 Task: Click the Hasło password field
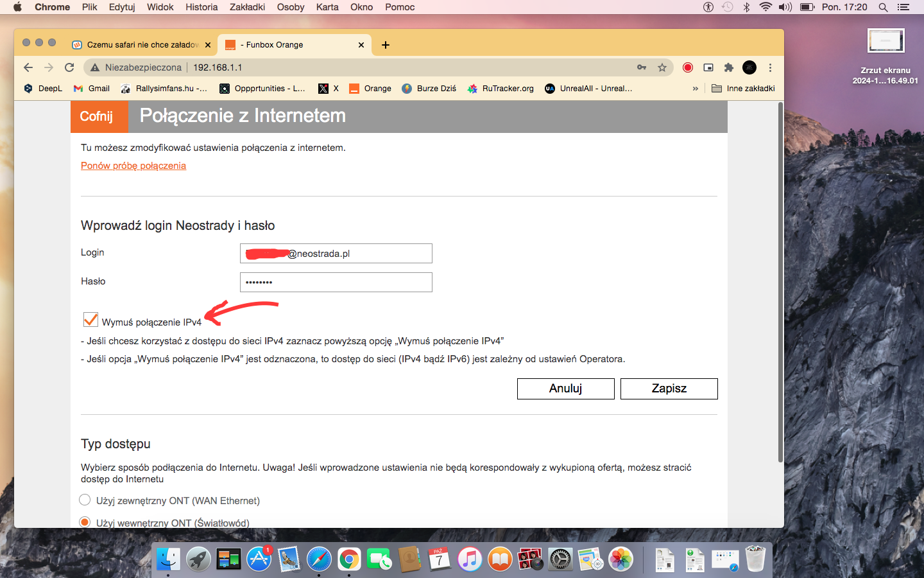click(336, 282)
